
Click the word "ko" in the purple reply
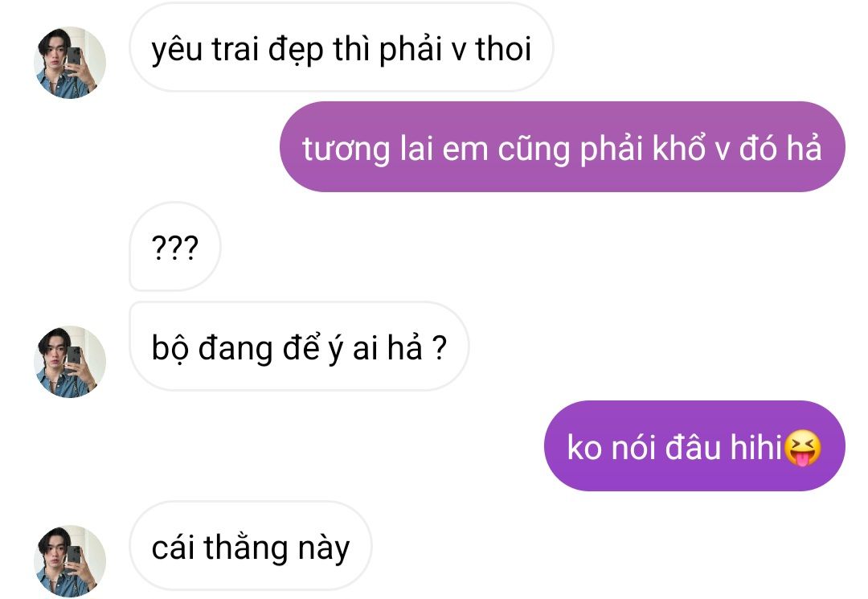click(584, 446)
